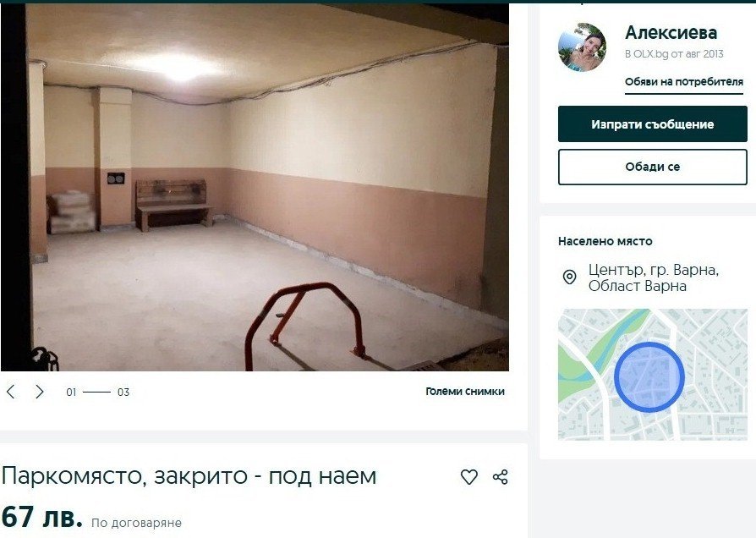Select the blue circle marker on map
The width and height of the screenshot is (756, 538).
[649, 376]
